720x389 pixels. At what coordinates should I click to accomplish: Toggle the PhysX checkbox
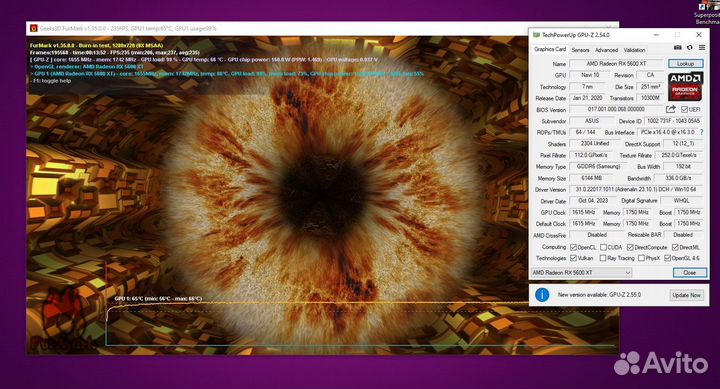[641, 258]
